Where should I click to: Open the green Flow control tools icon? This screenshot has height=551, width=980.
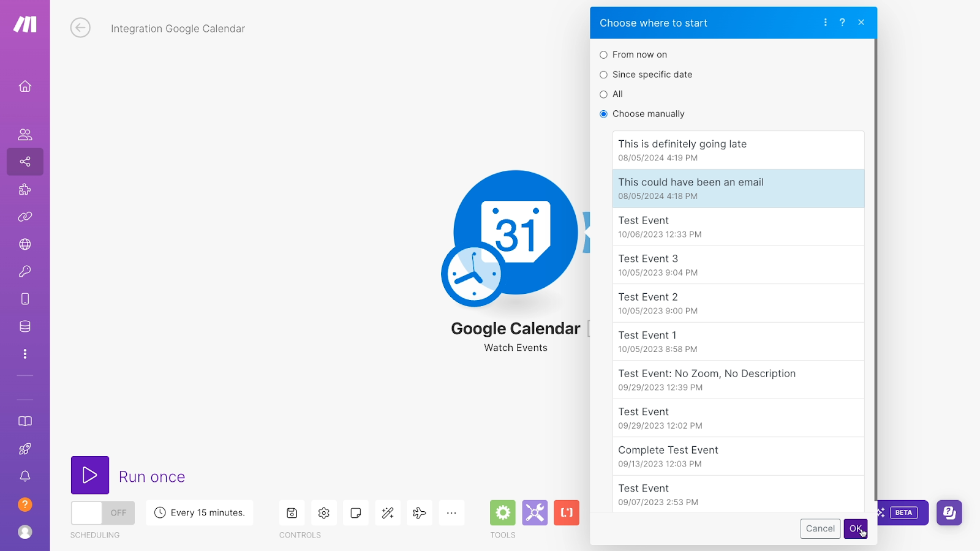point(503,513)
